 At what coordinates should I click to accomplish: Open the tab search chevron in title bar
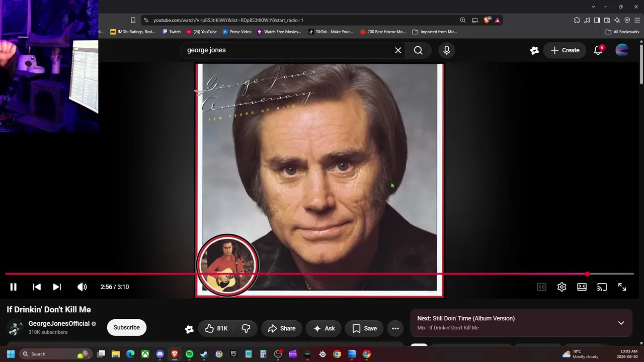click(x=593, y=7)
